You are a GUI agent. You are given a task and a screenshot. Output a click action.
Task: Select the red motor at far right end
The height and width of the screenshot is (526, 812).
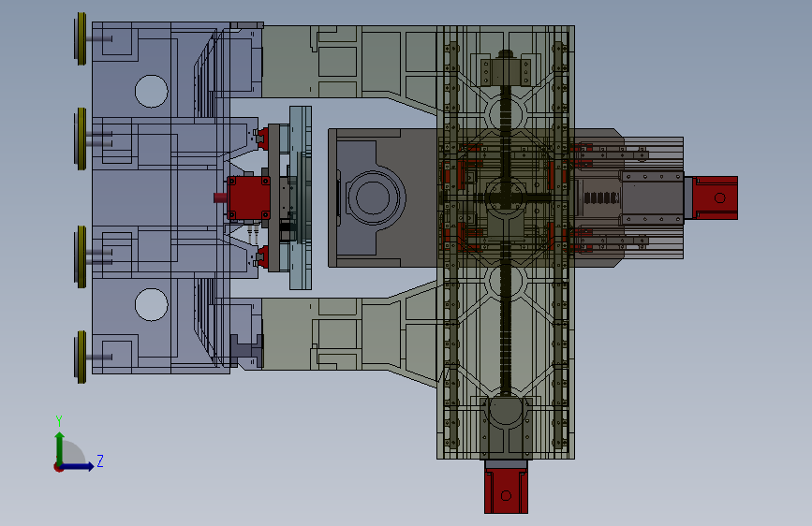pyautogui.click(x=716, y=197)
